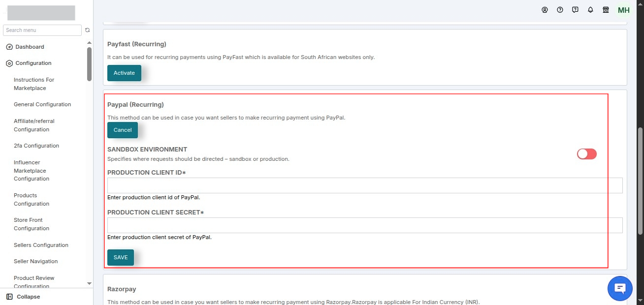Toggle the Sandbox Environment switch
Viewport: 644px width, 305px height.
(586, 154)
